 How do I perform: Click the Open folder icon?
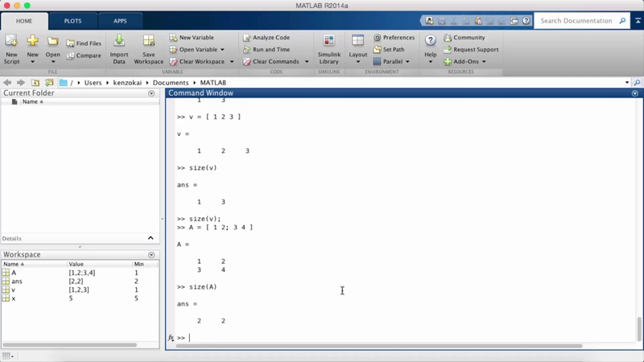click(x=52, y=41)
